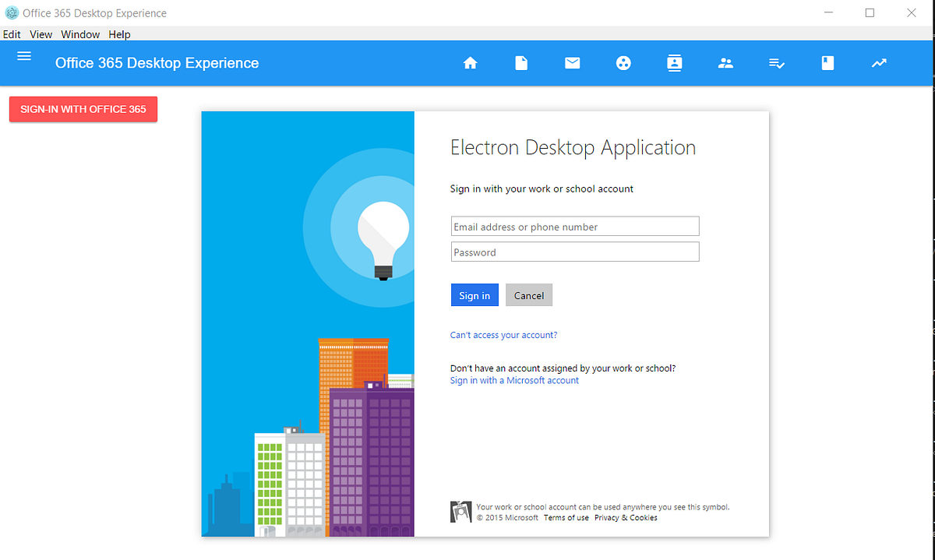Click Sign in with a Microsoft account
Screen dimensions: 935x560
(514, 380)
